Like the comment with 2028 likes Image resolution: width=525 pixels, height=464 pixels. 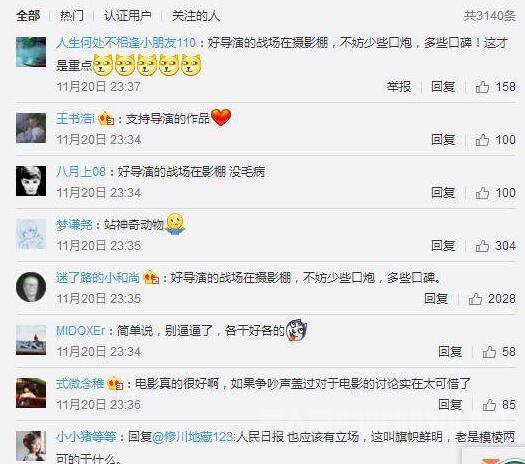[x=475, y=299]
